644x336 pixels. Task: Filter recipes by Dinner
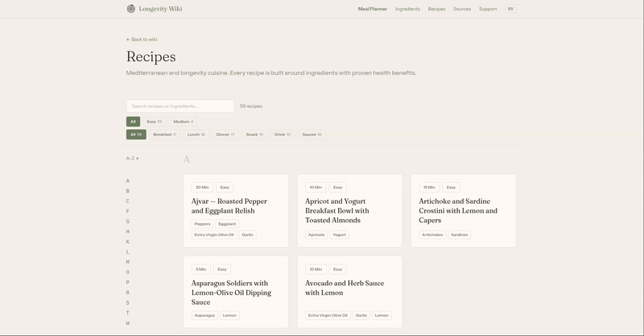(x=225, y=135)
